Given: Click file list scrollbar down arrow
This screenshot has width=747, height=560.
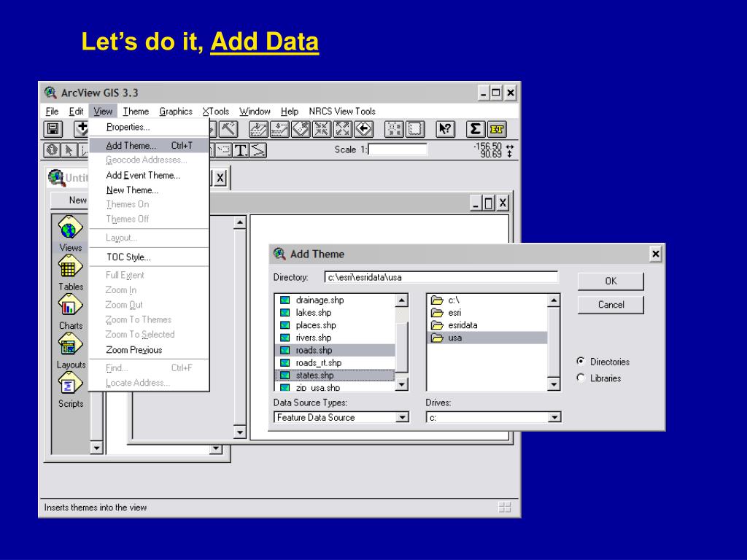Looking at the screenshot, I should [x=402, y=384].
